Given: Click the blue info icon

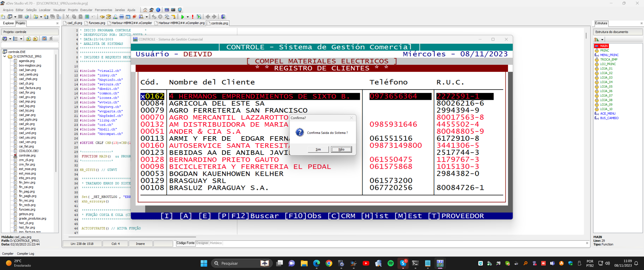Looking at the screenshot, I should pos(158,10).
